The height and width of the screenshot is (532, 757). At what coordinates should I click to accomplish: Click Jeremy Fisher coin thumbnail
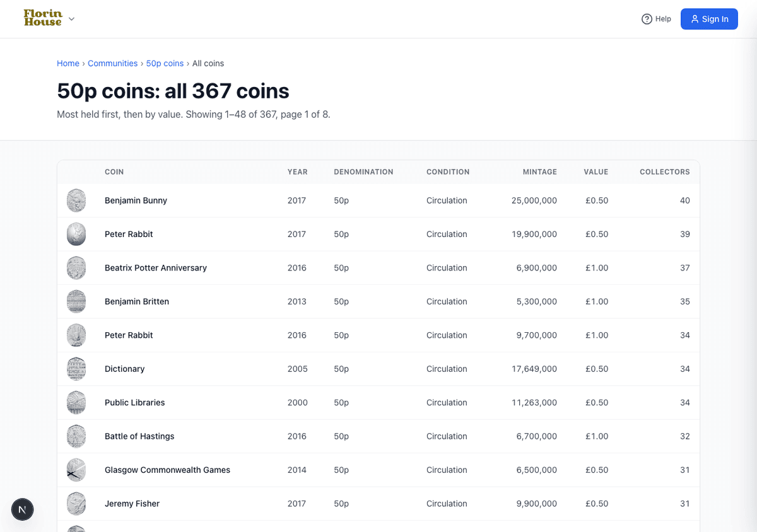pos(76,504)
